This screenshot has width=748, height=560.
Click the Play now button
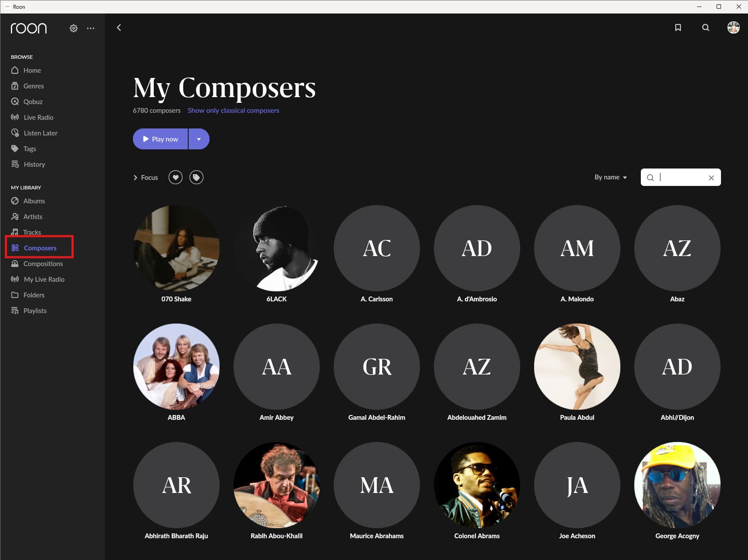[x=160, y=139]
